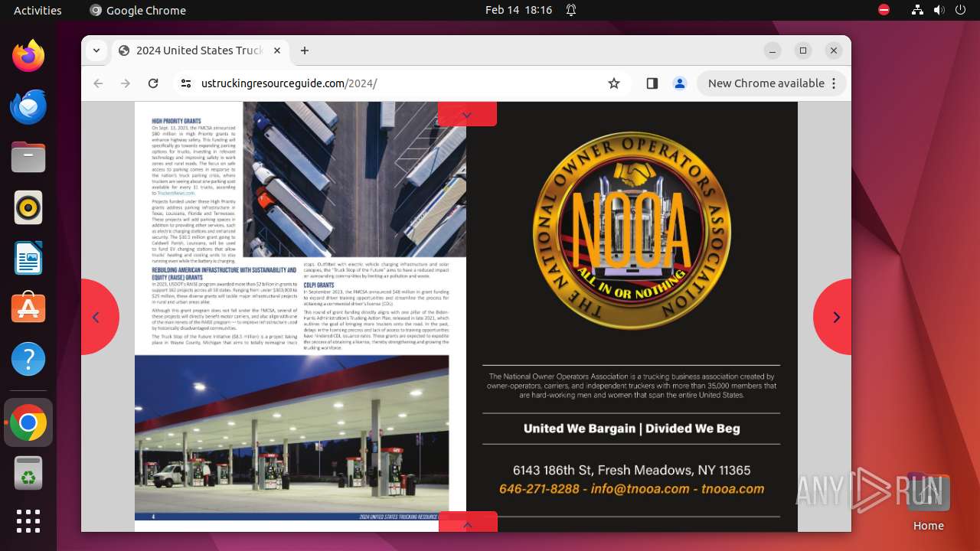
Task: Open a new Chrome tab
Action: point(305,51)
